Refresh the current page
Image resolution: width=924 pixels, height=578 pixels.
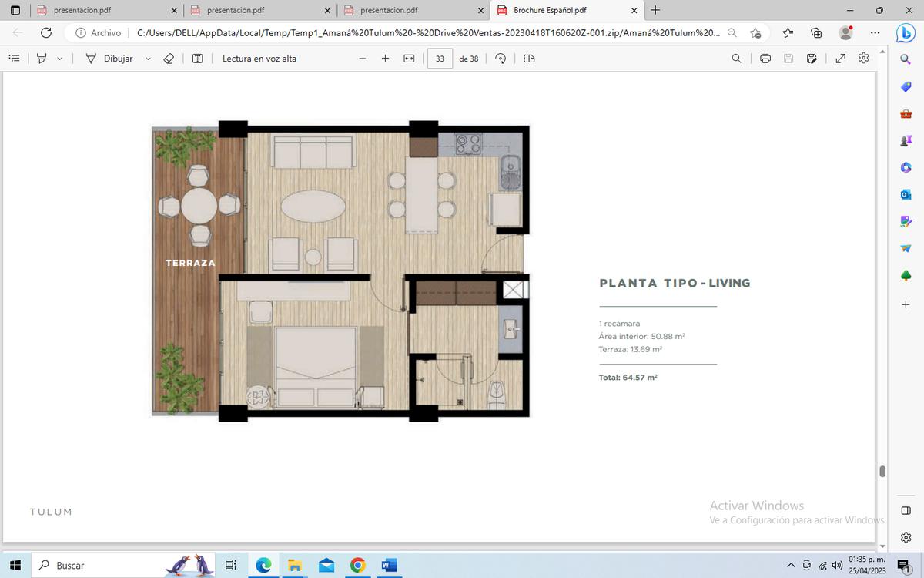[x=46, y=32]
